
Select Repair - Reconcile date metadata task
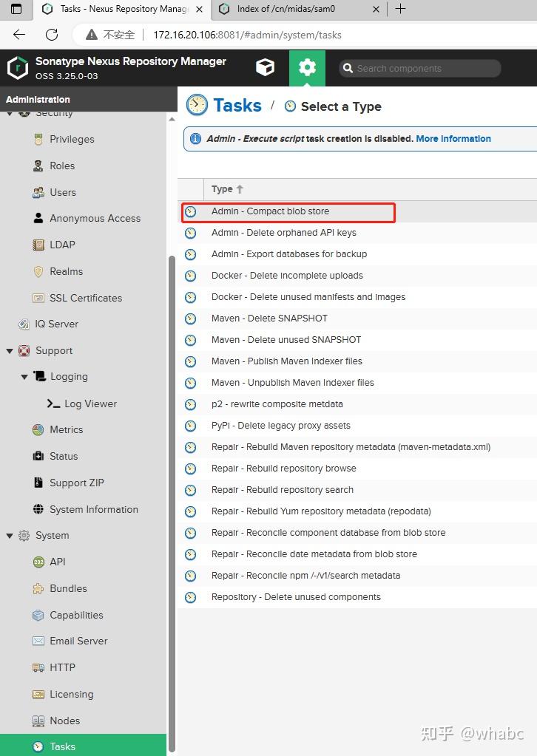coord(357,554)
